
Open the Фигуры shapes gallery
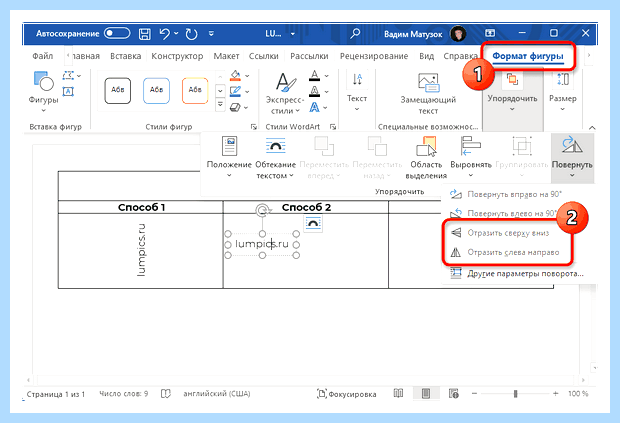pyautogui.click(x=43, y=92)
